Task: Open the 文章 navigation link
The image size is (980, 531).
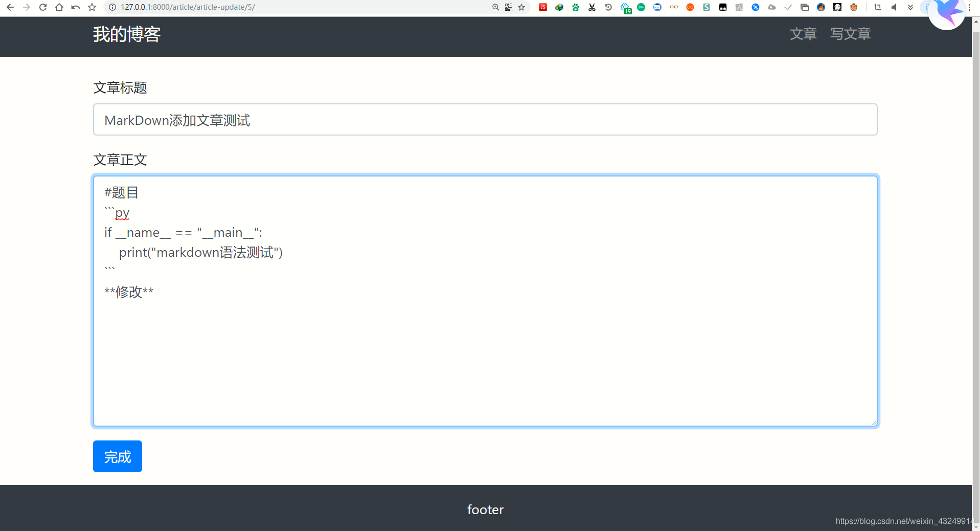Action: pos(803,34)
